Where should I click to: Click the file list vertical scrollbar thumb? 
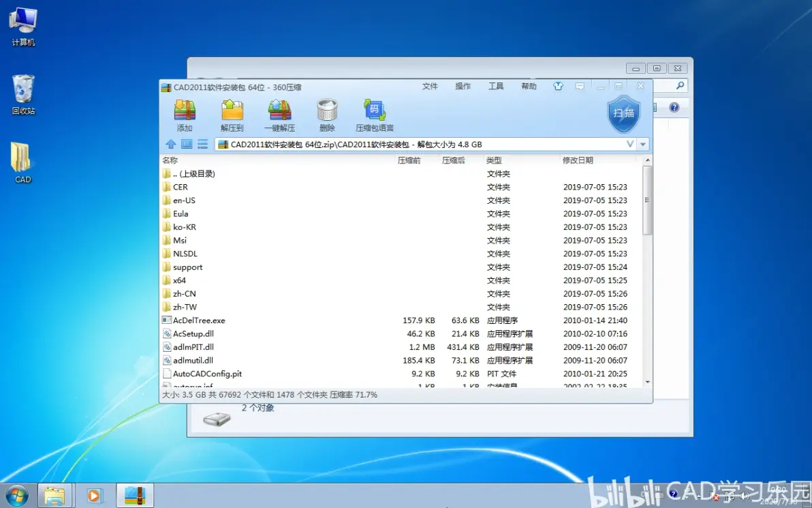coord(647,200)
